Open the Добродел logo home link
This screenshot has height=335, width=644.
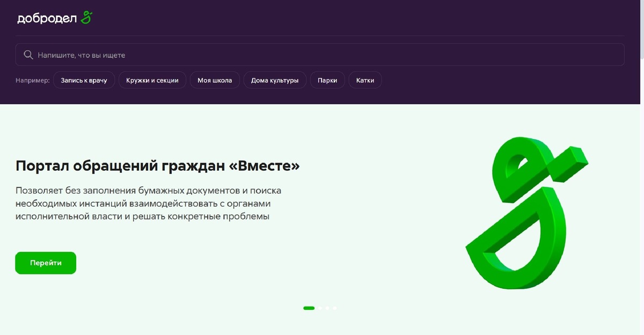click(x=55, y=18)
